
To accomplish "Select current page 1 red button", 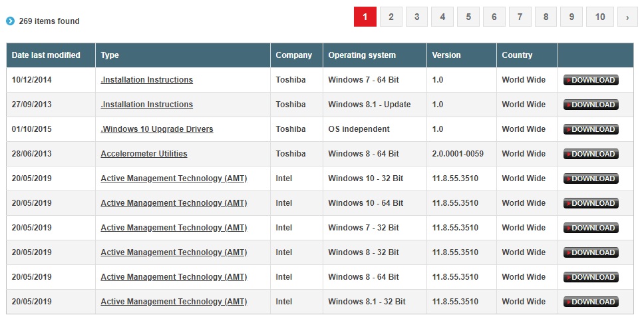I will click(x=365, y=17).
